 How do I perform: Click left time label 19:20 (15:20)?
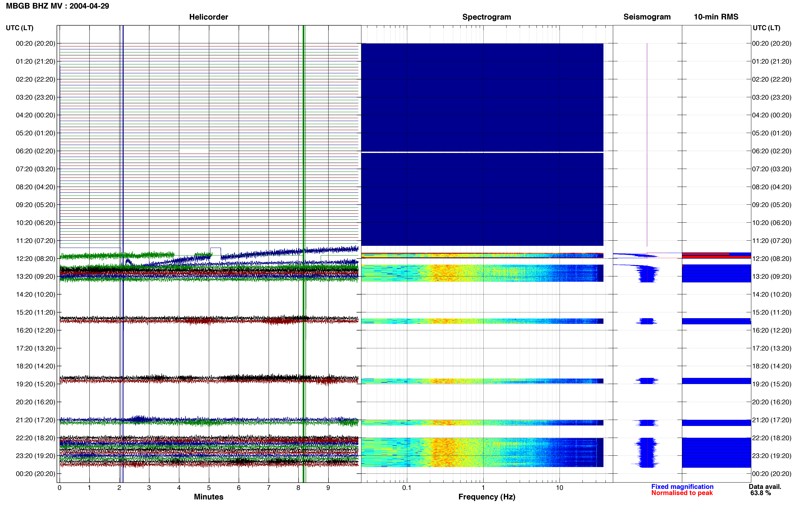pyautogui.click(x=36, y=384)
